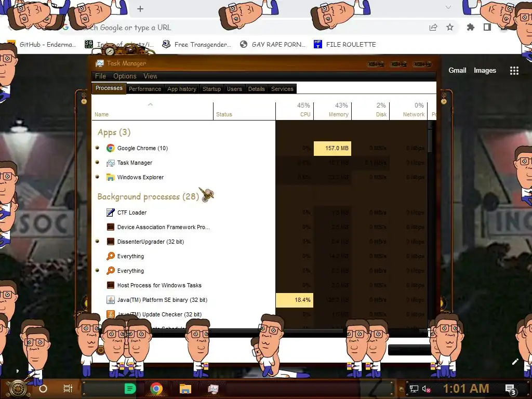
Task: Click the Google Chrome process icon
Action: 110,148
